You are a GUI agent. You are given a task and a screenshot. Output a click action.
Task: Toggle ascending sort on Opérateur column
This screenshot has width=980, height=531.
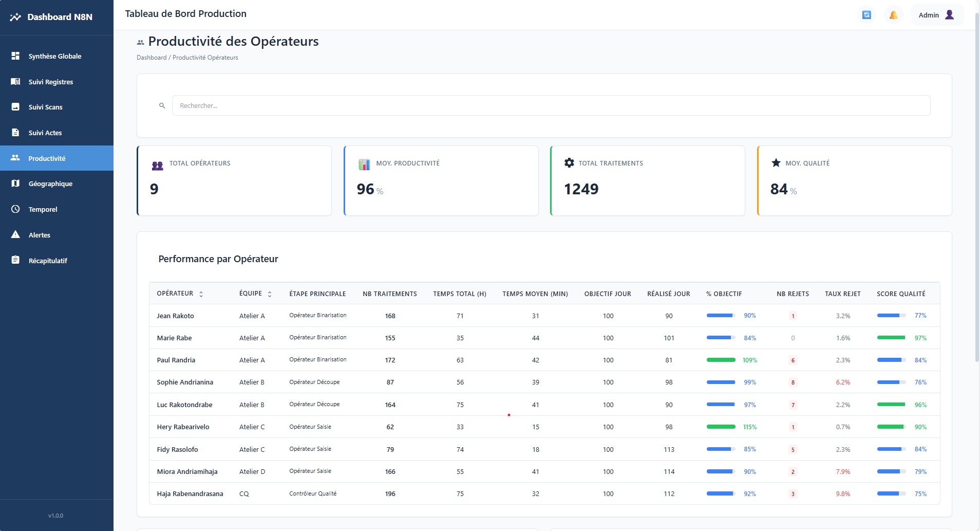point(201,294)
